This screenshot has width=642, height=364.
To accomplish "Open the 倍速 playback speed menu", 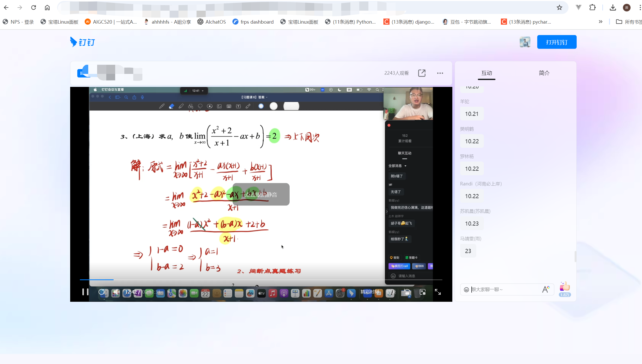I will pos(391,292).
